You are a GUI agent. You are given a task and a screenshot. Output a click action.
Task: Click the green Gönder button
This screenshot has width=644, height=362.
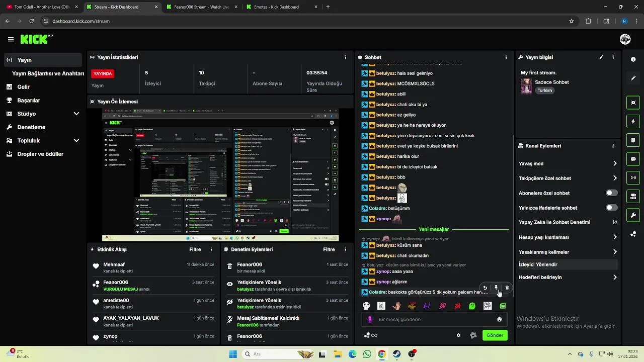click(495, 335)
